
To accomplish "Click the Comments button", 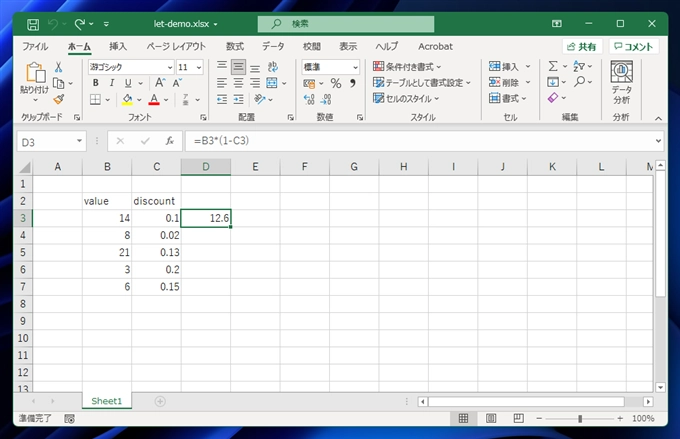I will click(634, 46).
